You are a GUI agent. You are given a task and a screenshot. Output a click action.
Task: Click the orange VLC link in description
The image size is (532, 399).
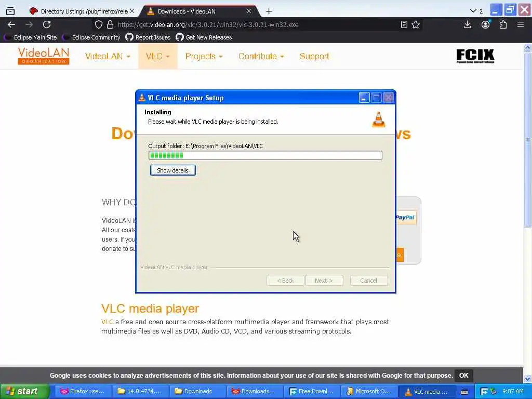pos(107,322)
